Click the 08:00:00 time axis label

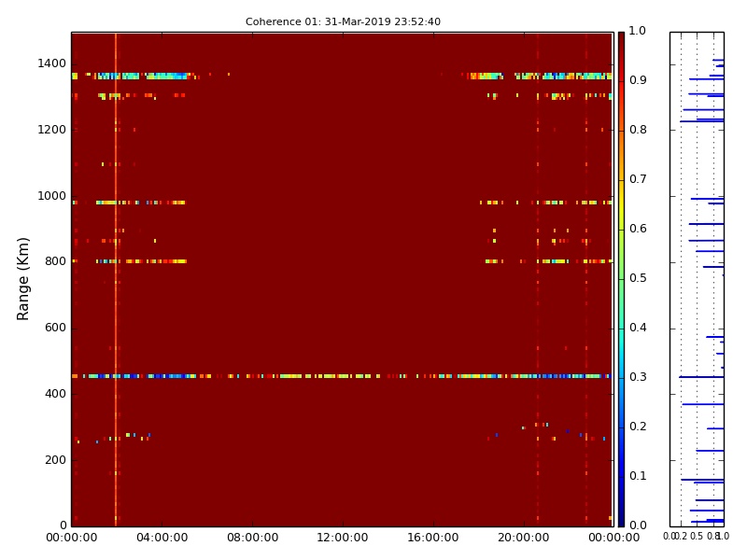click(x=252, y=538)
